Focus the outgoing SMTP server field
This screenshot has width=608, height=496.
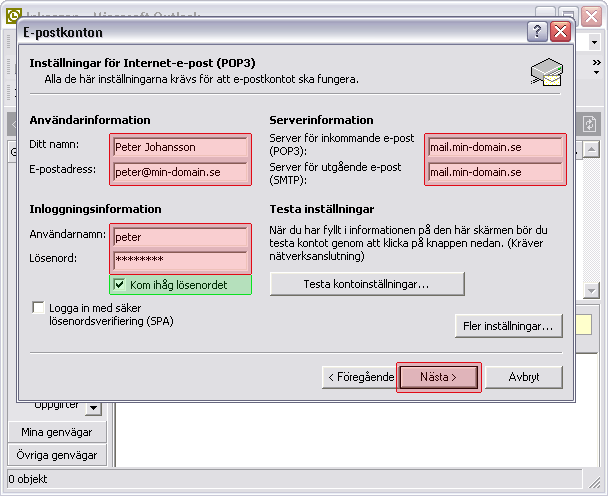[495, 172]
